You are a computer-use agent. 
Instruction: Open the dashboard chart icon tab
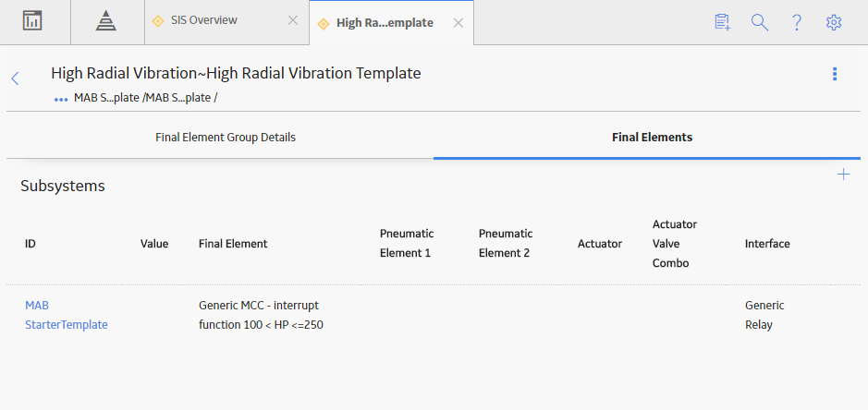point(32,21)
